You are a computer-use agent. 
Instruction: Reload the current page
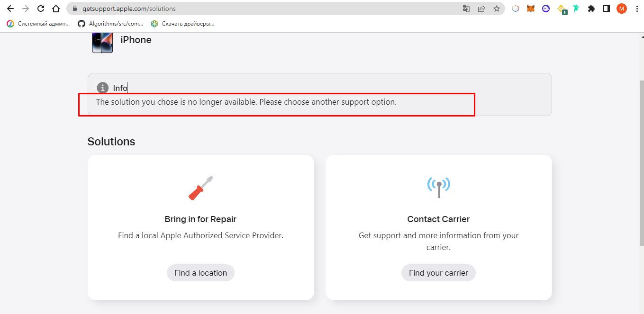tap(41, 9)
